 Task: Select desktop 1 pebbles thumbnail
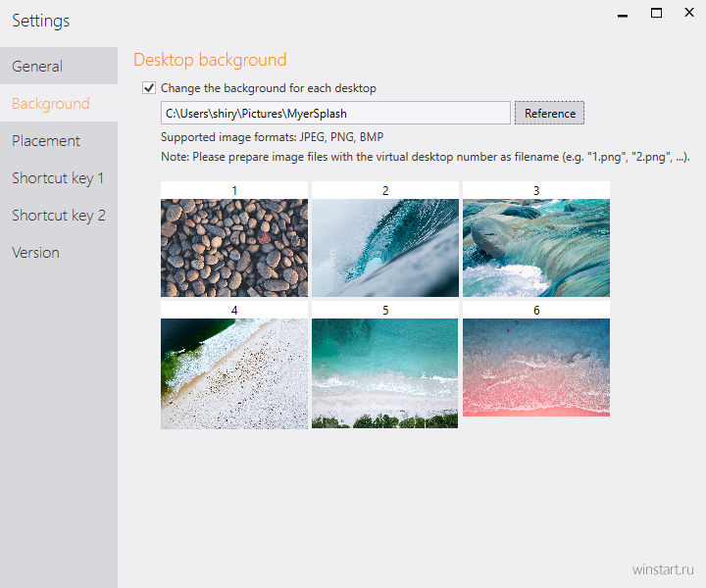point(234,247)
